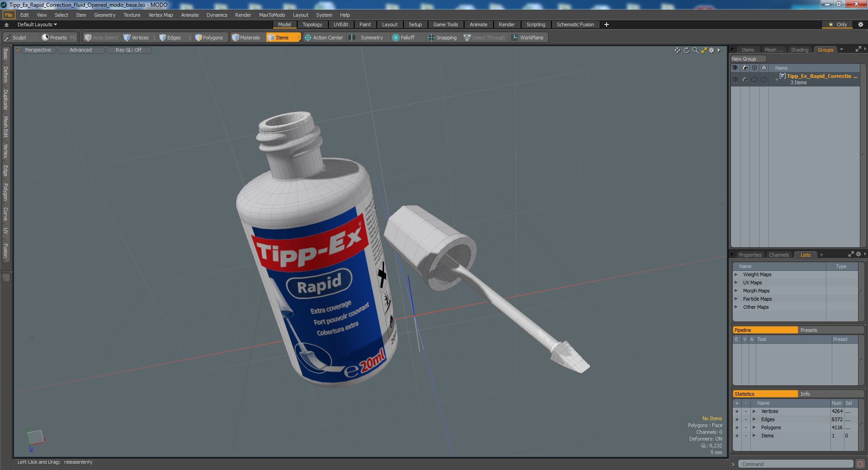Open the Mesh Edit vertical sidebar tab
The height and width of the screenshot is (470, 868).
[x=6, y=127]
